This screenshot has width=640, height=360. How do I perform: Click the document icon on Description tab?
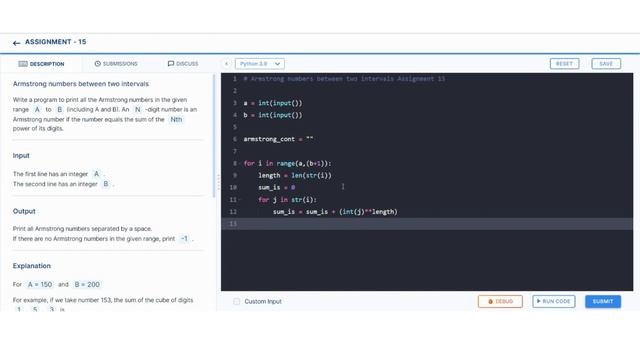(x=23, y=64)
